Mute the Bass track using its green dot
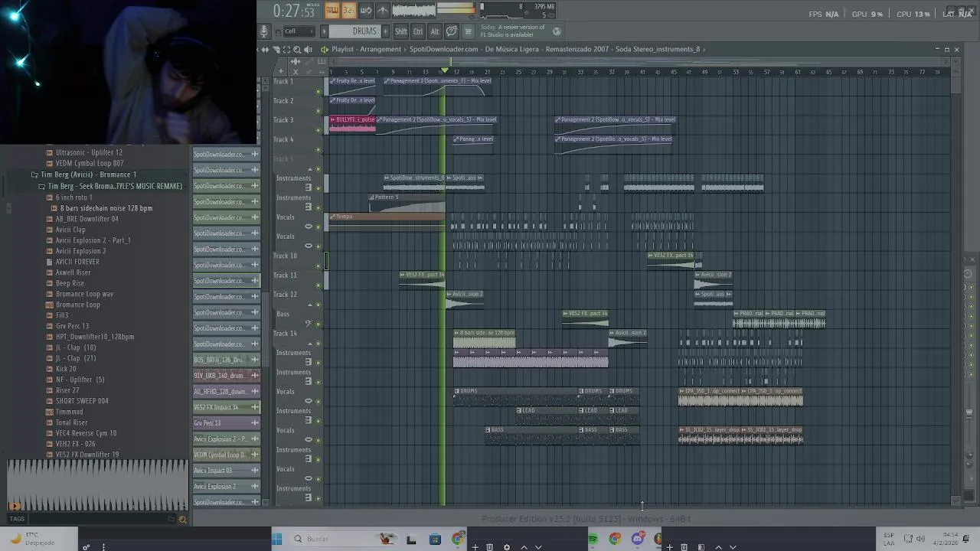 coord(318,324)
